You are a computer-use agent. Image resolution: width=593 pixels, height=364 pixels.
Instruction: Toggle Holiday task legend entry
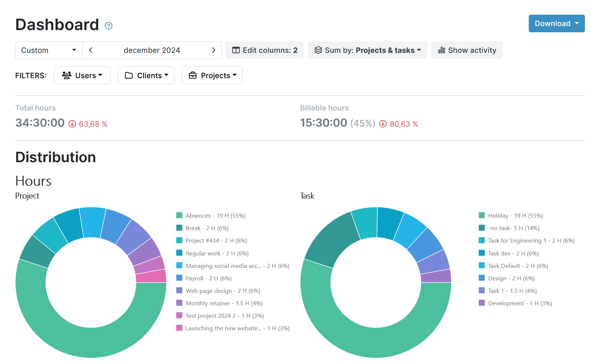[511, 215]
